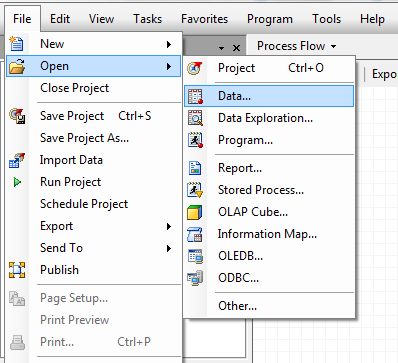Select Other... entry
Image resolution: width=398 pixels, height=363 pixels.
tap(269, 306)
